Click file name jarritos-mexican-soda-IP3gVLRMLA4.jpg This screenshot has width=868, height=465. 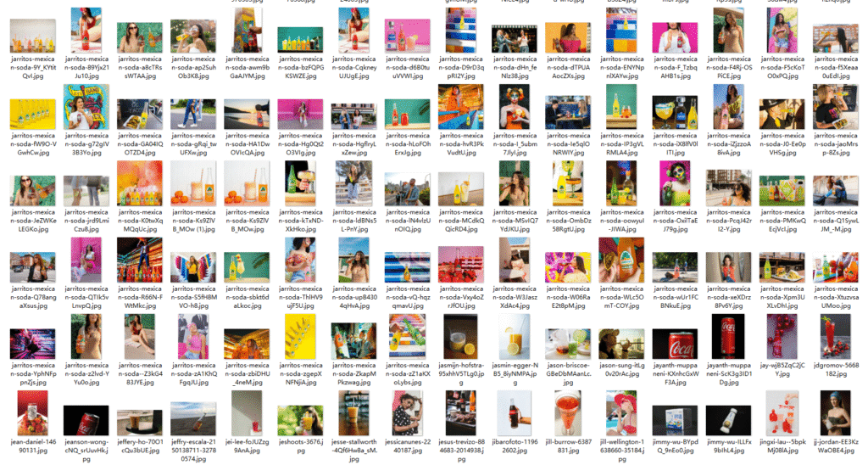(621, 144)
